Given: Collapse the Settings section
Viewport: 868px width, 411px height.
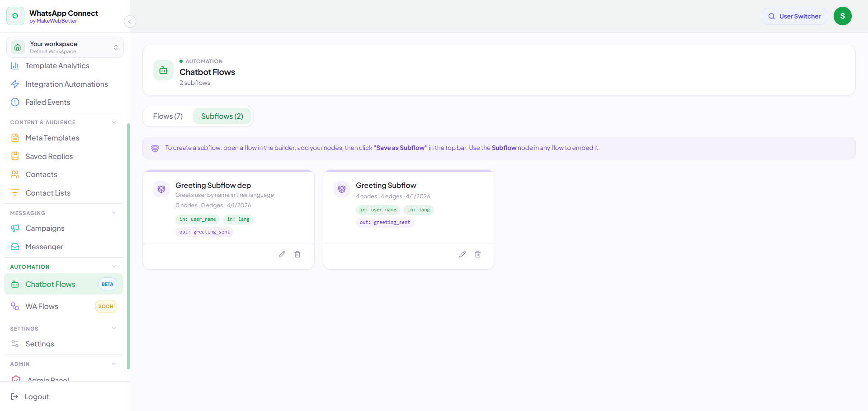Looking at the screenshot, I should pyautogui.click(x=114, y=328).
